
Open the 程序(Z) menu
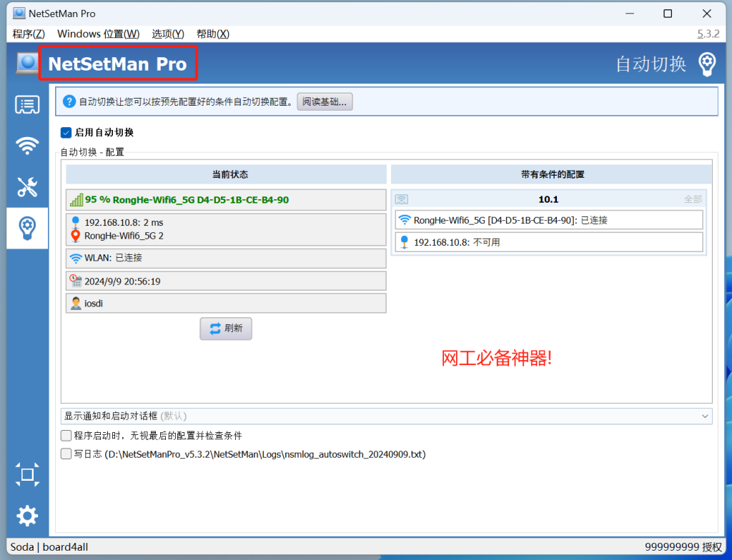coord(29,34)
